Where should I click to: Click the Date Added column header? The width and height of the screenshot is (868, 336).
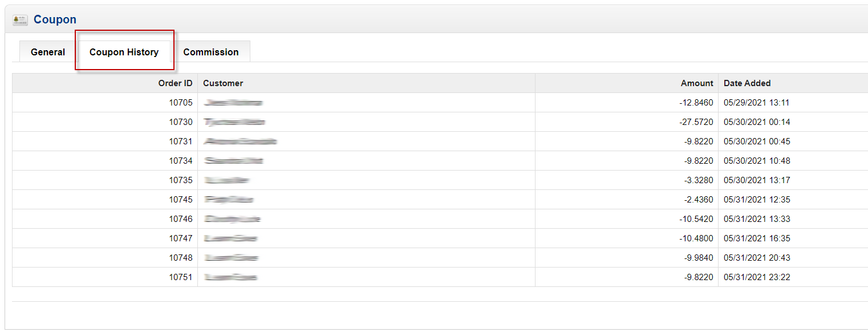747,83
